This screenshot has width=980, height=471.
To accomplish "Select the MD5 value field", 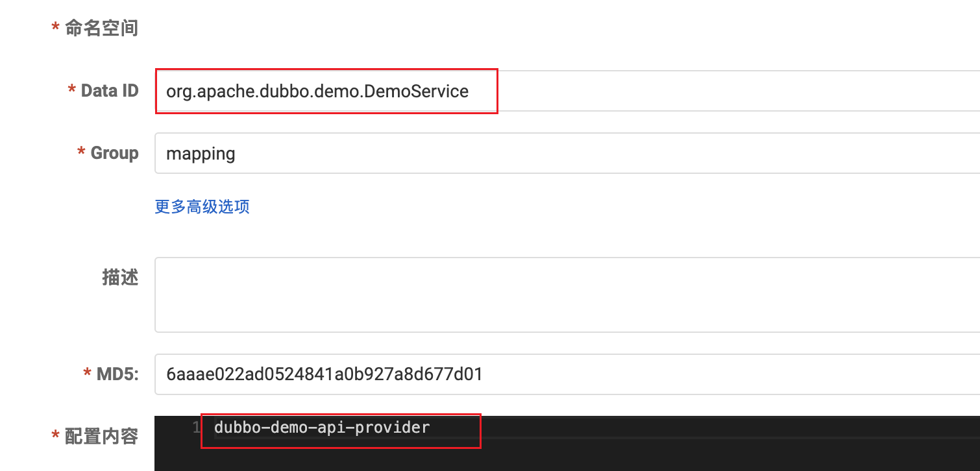I will tap(567, 374).
